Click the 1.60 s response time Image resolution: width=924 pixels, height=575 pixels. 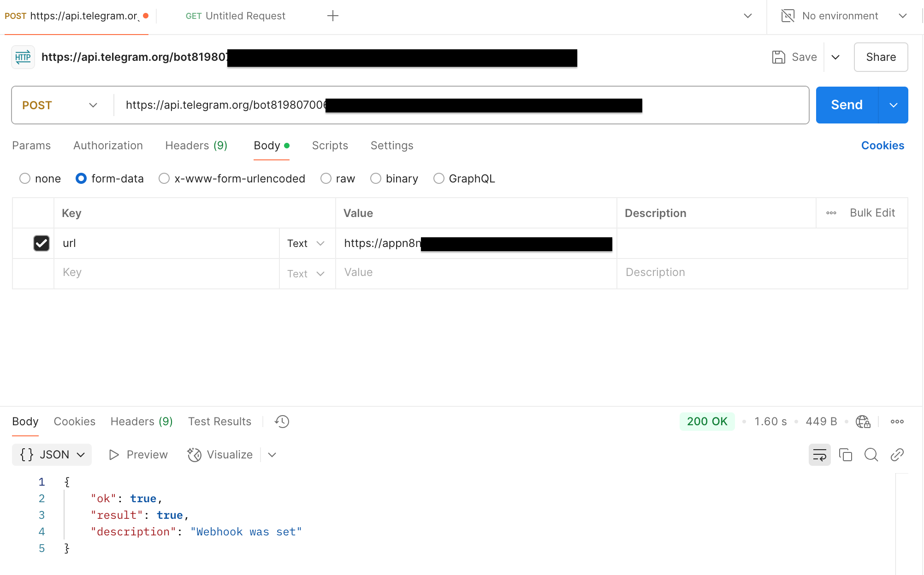click(770, 422)
